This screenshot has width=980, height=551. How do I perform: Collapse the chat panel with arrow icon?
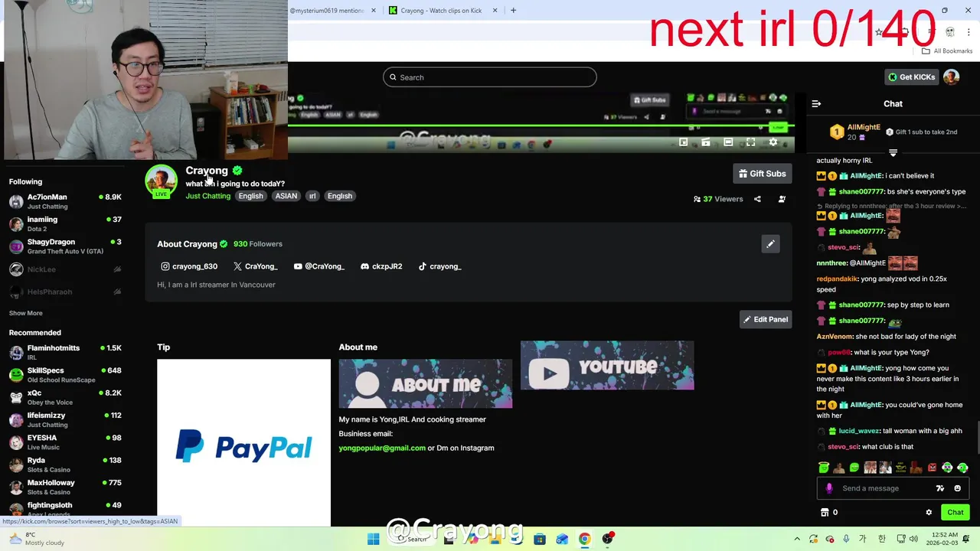point(816,103)
